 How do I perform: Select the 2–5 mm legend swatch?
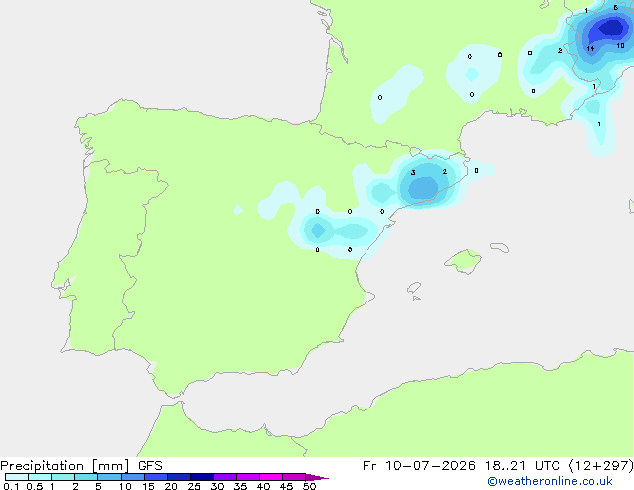pos(86,477)
